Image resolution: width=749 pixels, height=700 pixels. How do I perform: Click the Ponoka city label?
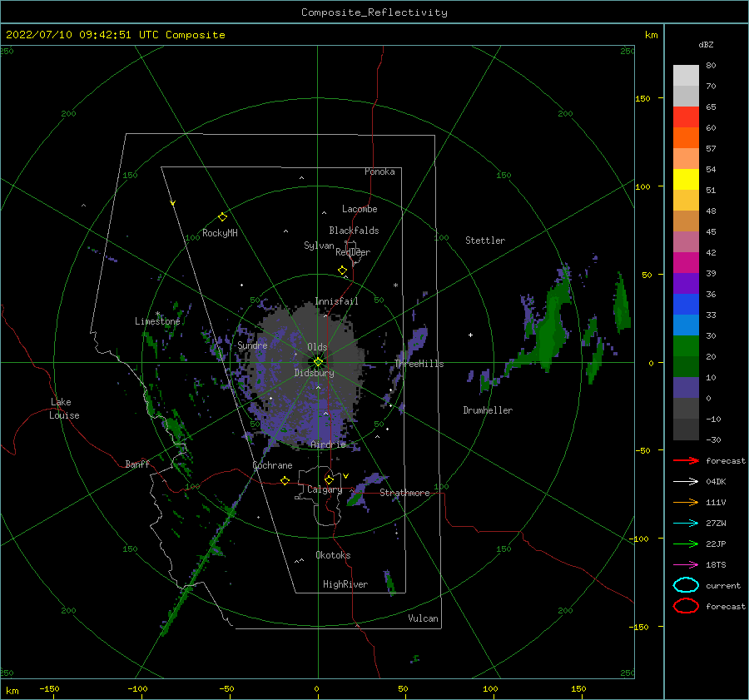click(379, 171)
